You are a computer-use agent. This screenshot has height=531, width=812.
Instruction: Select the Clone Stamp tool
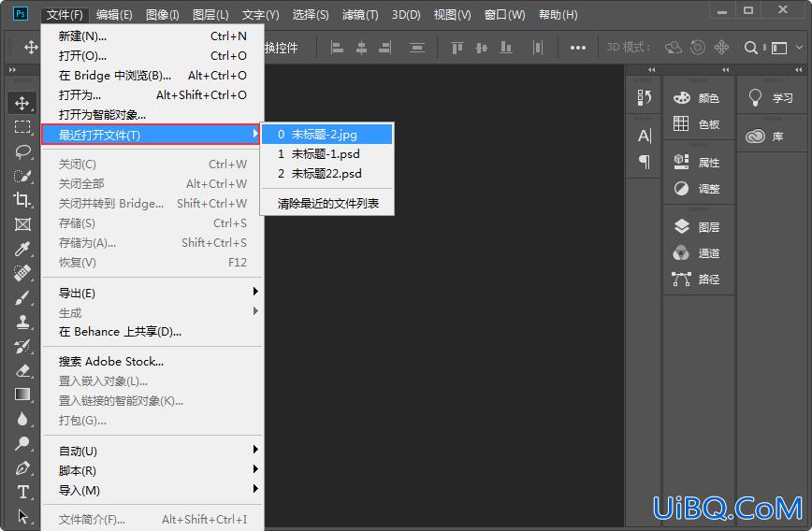[22, 322]
